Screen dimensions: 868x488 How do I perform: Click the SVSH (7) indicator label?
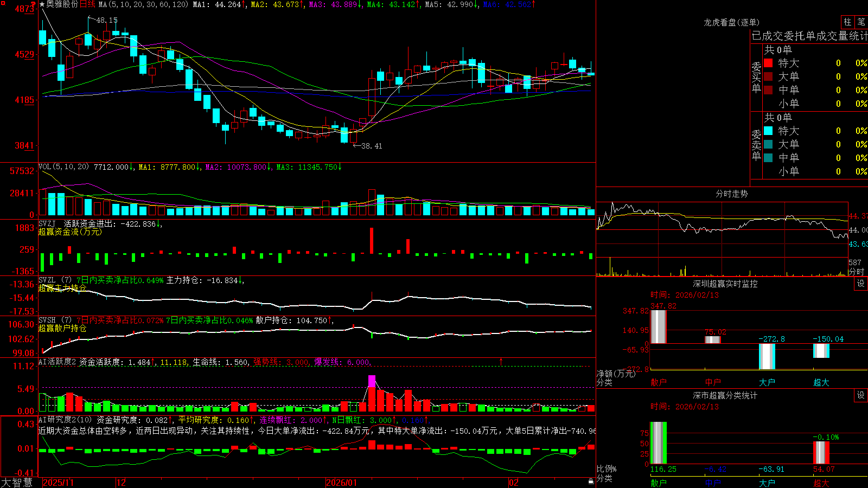[55, 320]
